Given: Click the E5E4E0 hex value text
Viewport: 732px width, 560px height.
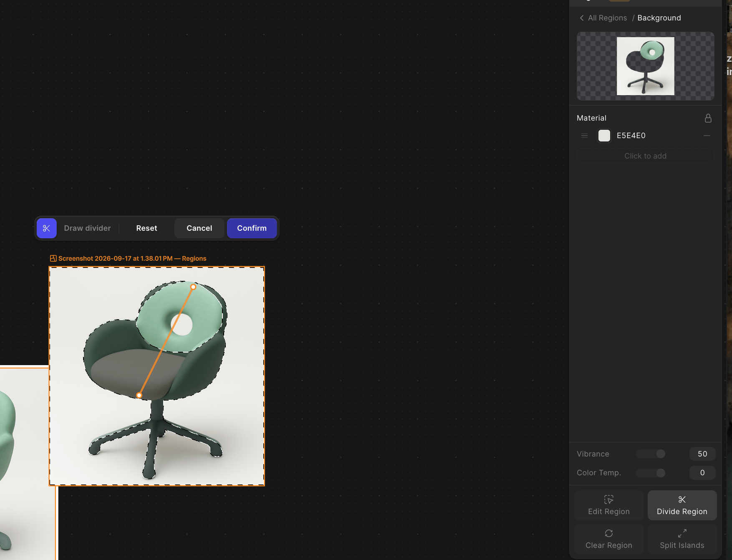Looking at the screenshot, I should click(631, 136).
